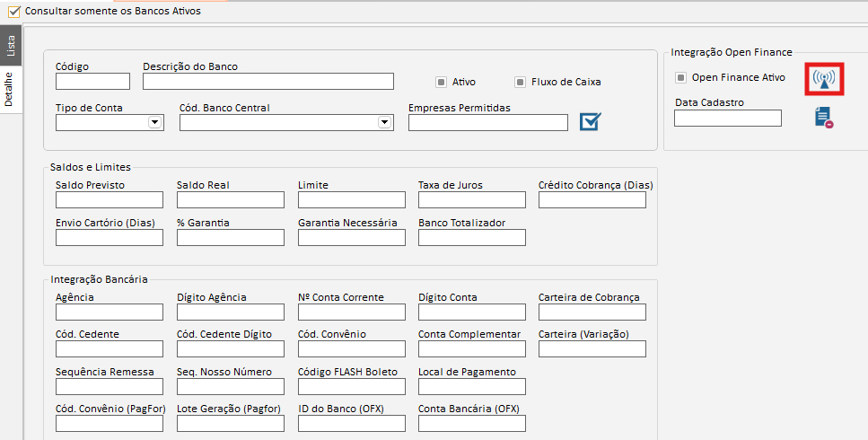The height and width of the screenshot is (440, 868).
Task: Click the Conta Bancária (OFX) field
Action: [471, 424]
